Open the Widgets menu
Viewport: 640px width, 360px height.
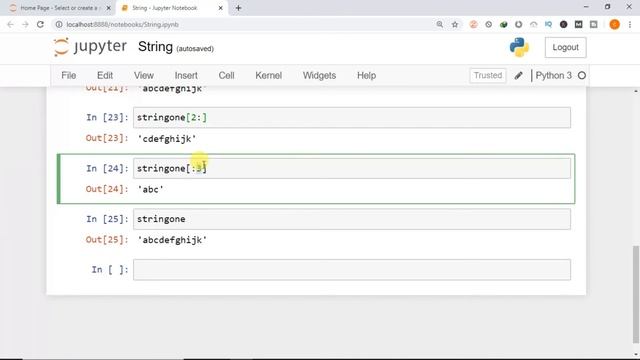pyautogui.click(x=319, y=76)
